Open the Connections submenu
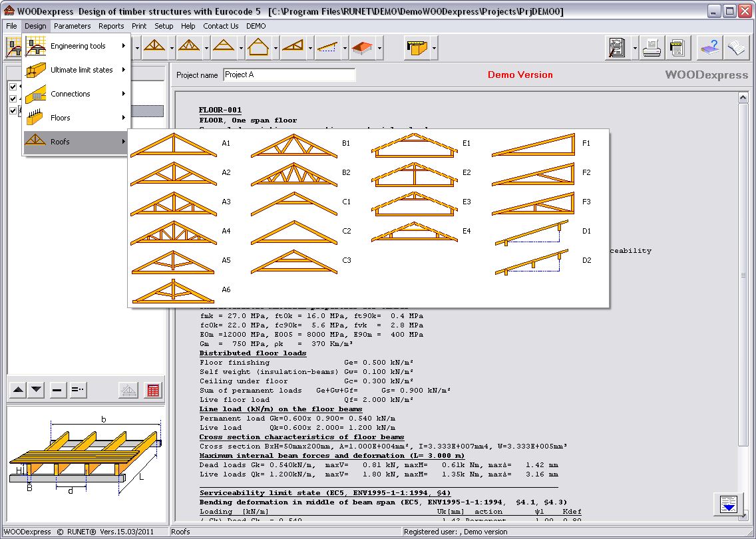Screen dimensions: 756x539 point(76,94)
